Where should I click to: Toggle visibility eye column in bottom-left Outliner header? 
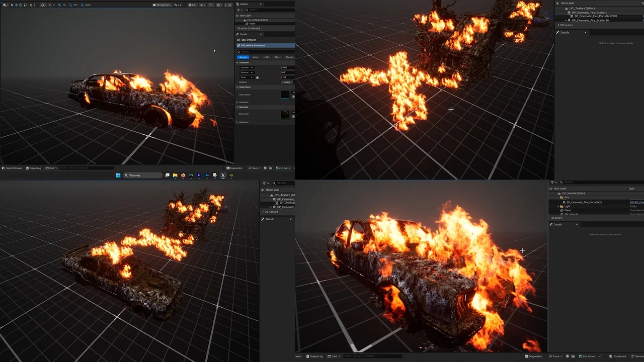point(263,190)
